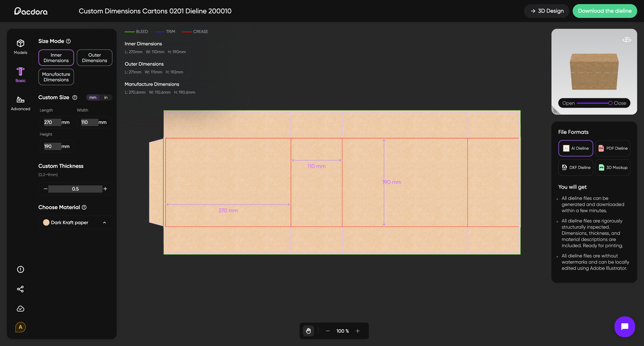Select the PDF Dieline file format
Viewport: 644px width, 346px height.
point(612,148)
